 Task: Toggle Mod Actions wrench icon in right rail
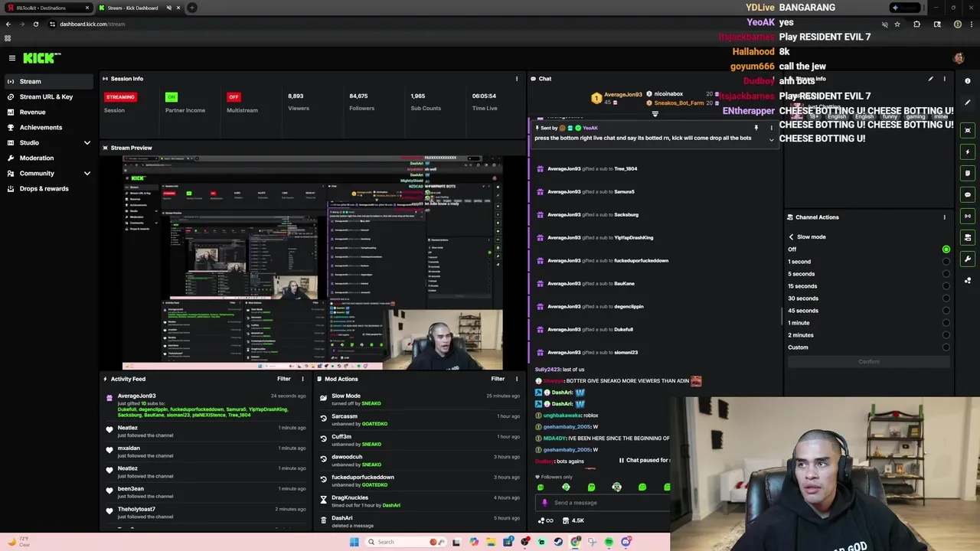tap(968, 259)
